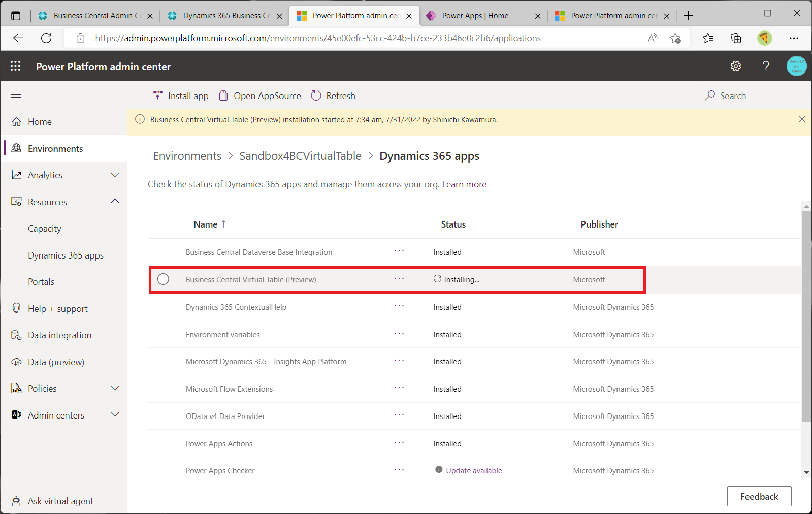Image resolution: width=812 pixels, height=514 pixels.
Task: Open Dynamics 365 apps in sidebar
Action: [x=66, y=255]
